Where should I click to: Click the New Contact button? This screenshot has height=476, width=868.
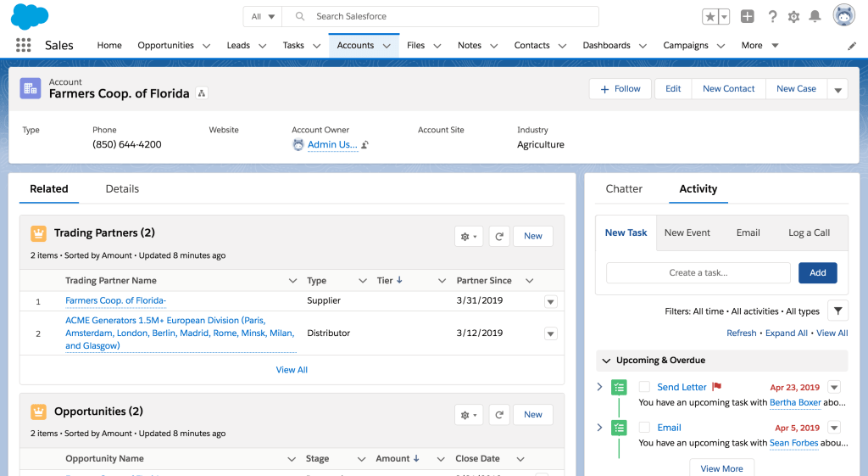[x=728, y=89]
